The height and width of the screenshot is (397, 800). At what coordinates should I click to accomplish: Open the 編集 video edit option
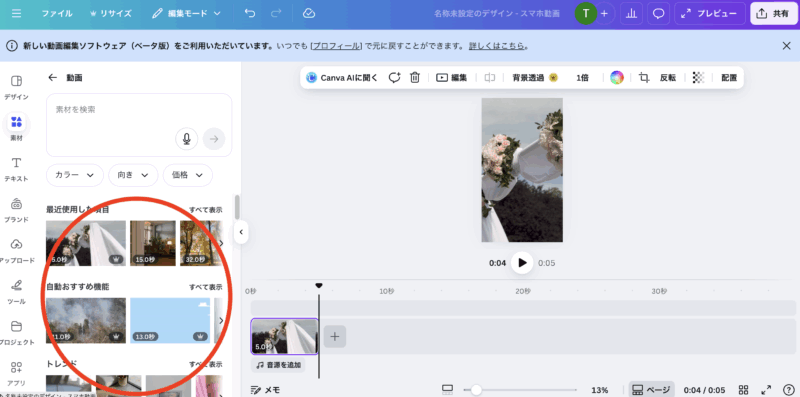click(452, 78)
